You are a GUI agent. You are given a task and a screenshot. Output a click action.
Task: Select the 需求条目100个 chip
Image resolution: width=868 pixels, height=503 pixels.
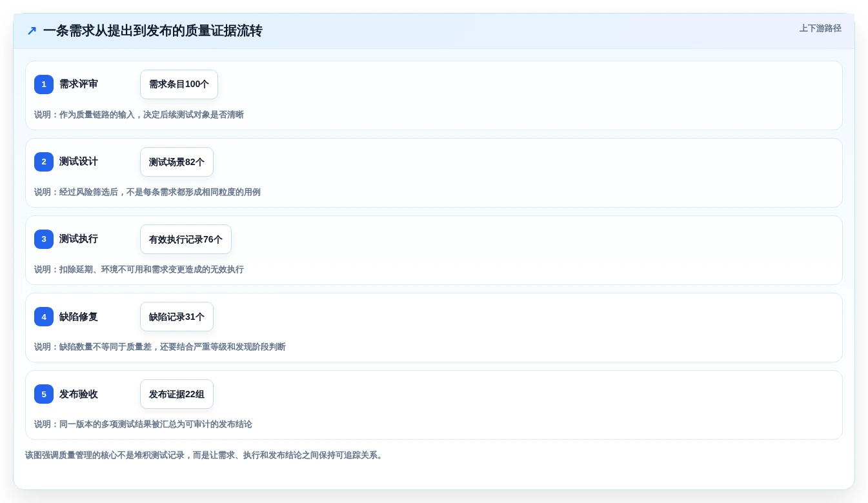pos(179,84)
